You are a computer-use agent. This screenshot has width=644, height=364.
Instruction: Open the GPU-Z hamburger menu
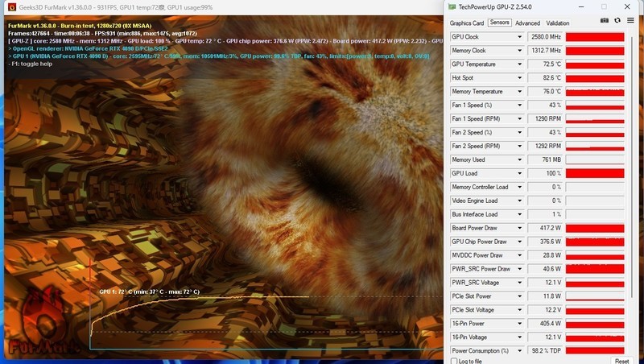[630, 20]
